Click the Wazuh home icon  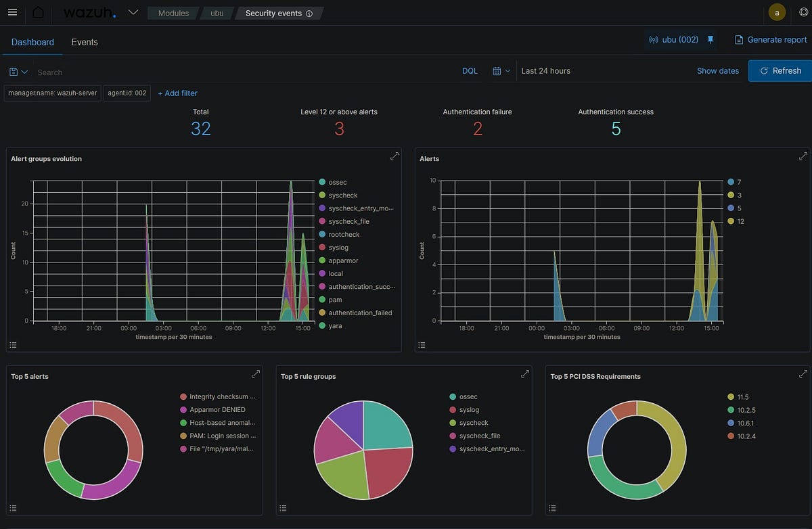(38, 12)
